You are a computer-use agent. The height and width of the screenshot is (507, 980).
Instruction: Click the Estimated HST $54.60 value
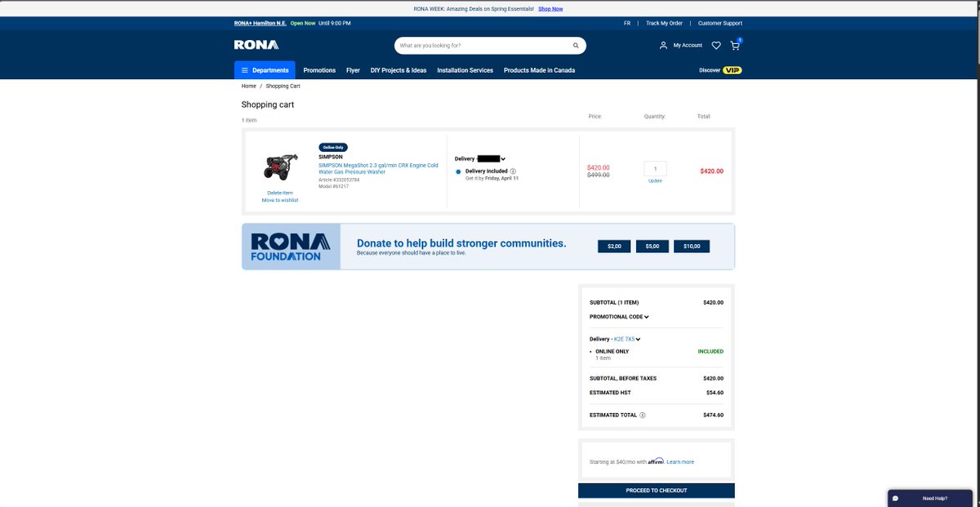pos(715,393)
